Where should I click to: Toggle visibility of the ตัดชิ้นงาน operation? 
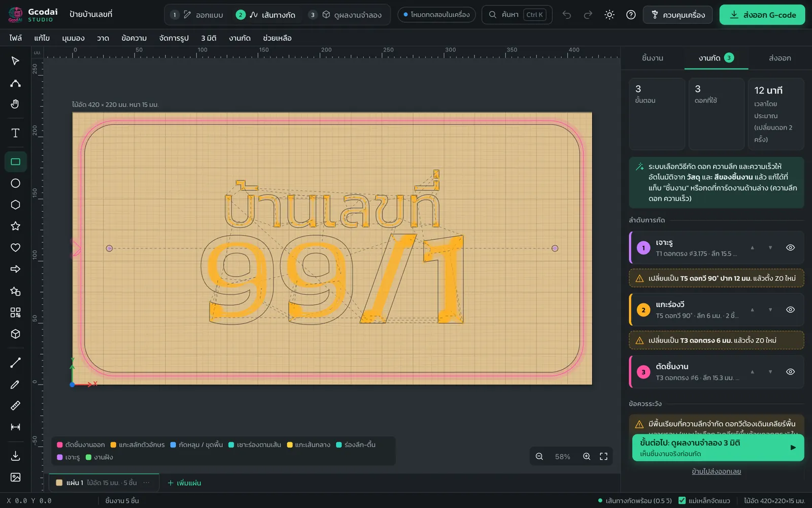(x=790, y=372)
